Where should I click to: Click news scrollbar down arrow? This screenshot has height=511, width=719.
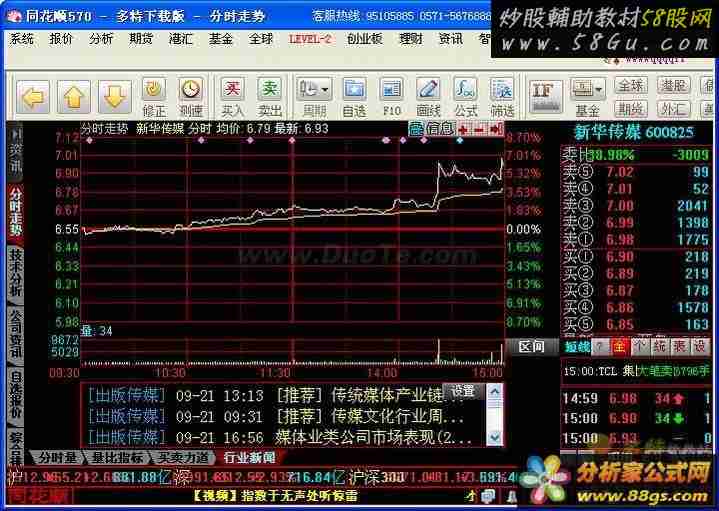[495, 437]
